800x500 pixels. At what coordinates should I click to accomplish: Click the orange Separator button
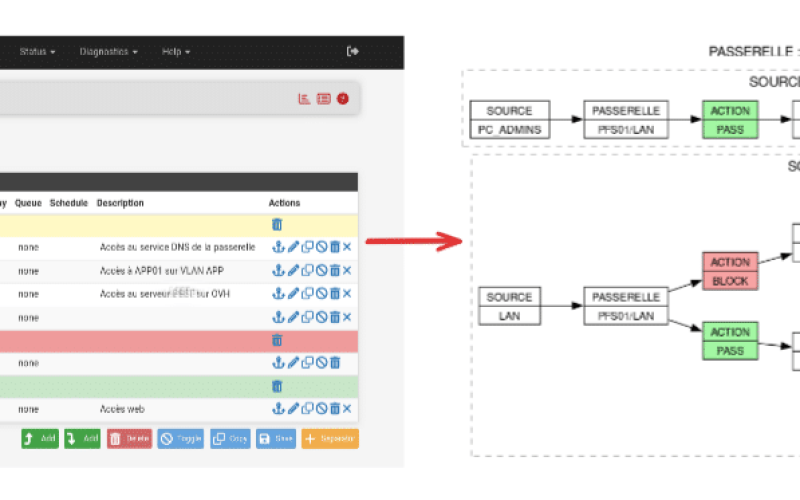click(330, 439)
